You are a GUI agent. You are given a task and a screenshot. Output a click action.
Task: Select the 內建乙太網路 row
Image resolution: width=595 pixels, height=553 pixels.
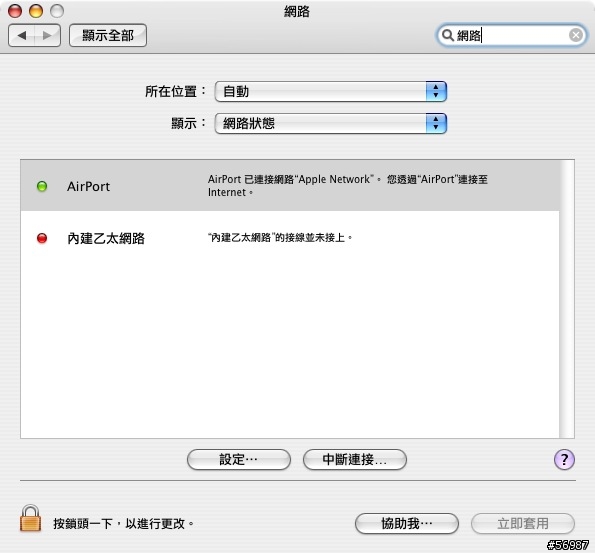tap(290, 238)
